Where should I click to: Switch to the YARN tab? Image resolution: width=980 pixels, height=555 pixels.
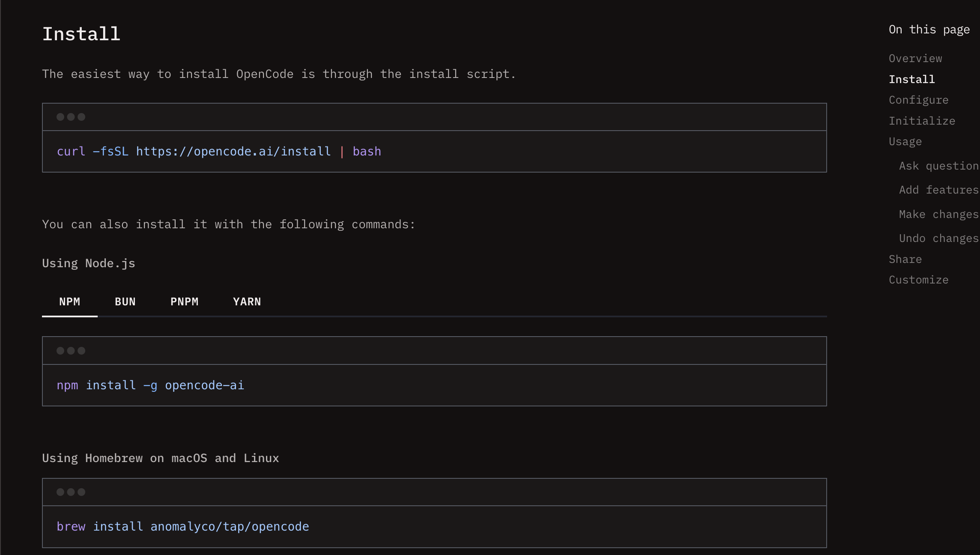pos(247,301)
